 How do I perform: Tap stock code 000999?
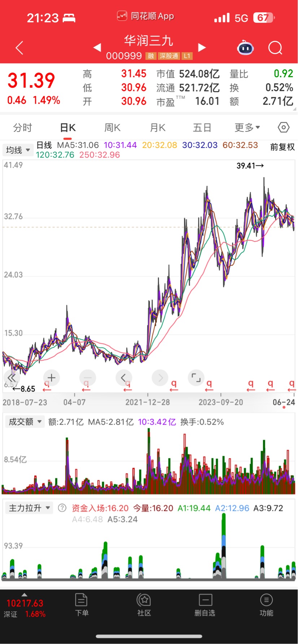click(124, 56)
